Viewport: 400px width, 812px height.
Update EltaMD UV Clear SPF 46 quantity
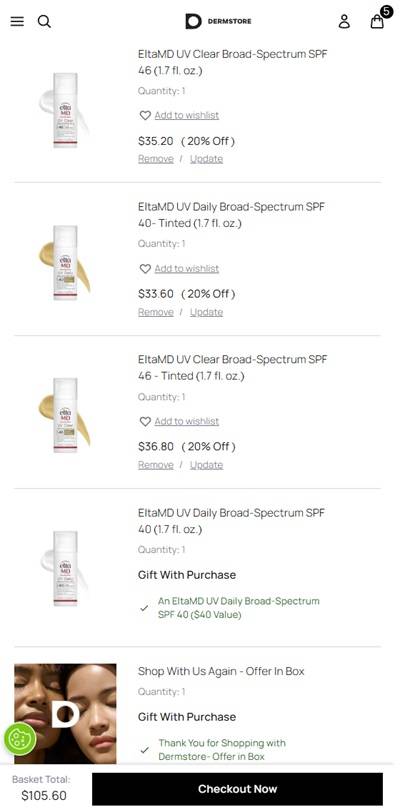tap(206, 159)
